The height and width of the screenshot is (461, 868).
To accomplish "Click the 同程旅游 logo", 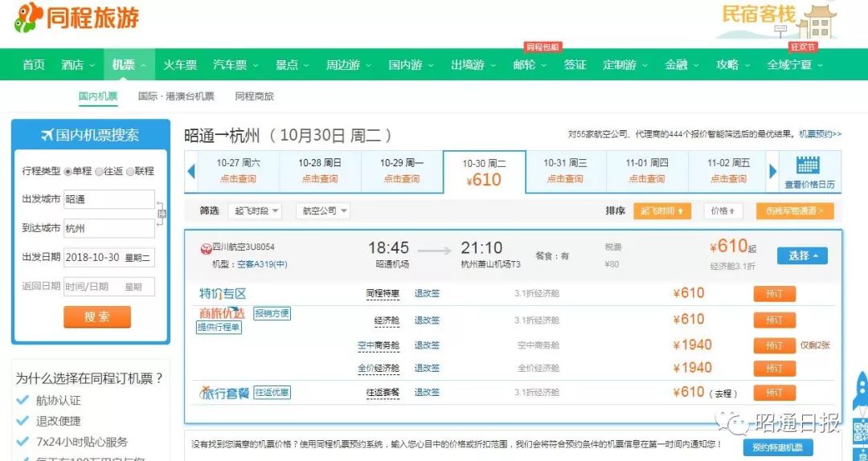I will tap(77, 18).
